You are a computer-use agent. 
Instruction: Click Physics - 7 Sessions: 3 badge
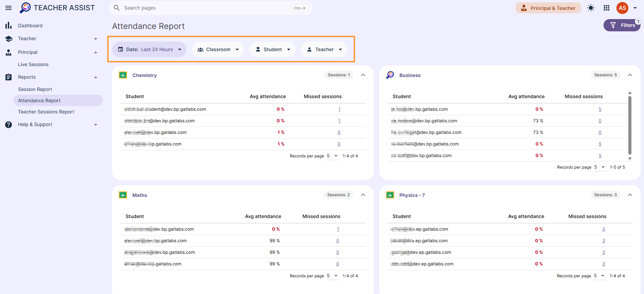[x=605, y=195]
